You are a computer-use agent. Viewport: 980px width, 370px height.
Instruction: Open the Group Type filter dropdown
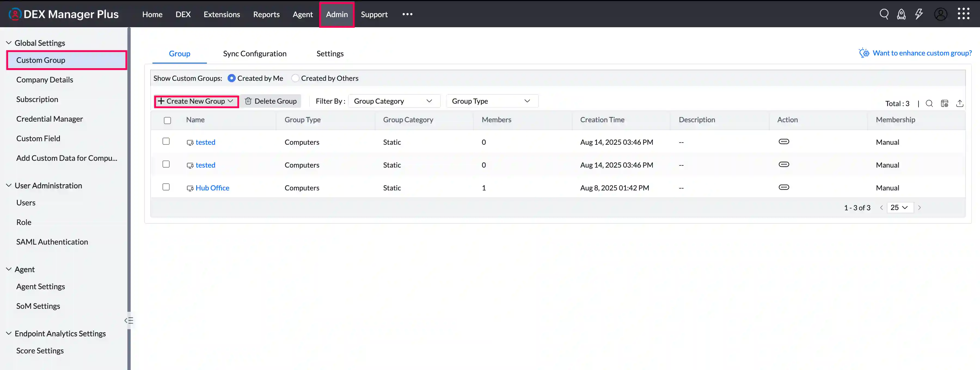coord(492,101)
